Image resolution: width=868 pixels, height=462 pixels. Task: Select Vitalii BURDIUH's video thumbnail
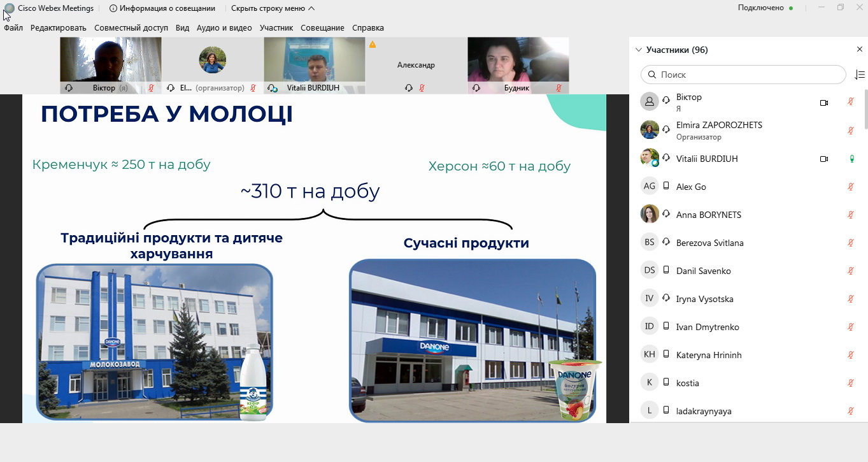(315, 66)
